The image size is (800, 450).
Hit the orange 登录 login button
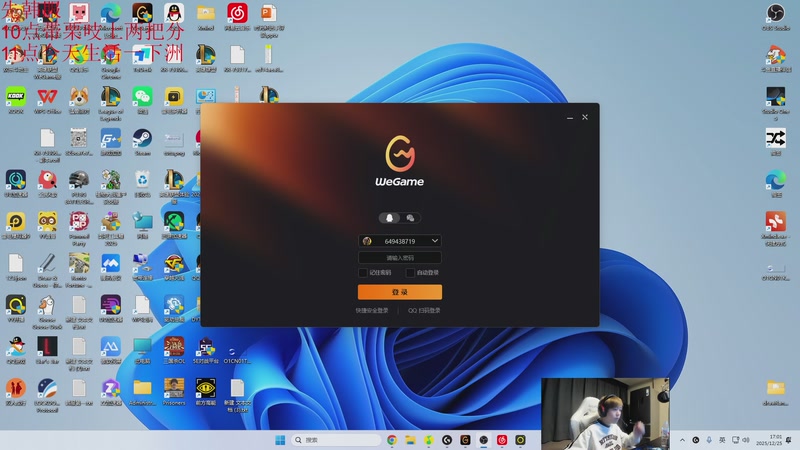tap(399, 292)
